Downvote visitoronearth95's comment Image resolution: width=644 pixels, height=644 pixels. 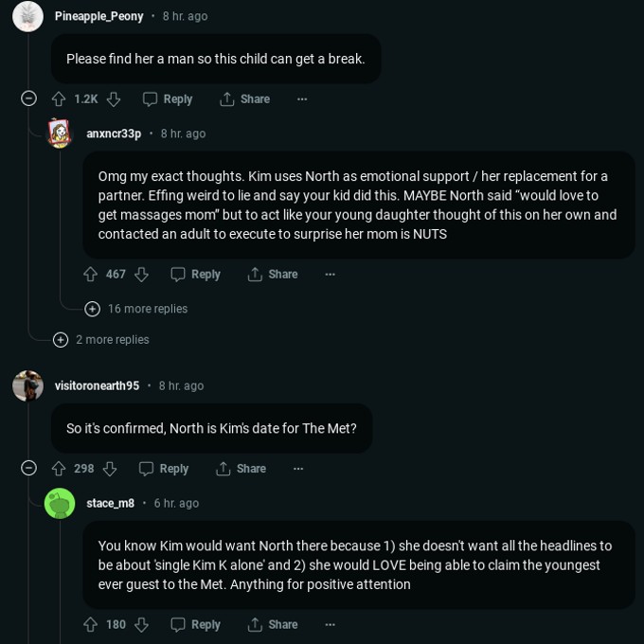click(x=110, y=469)
